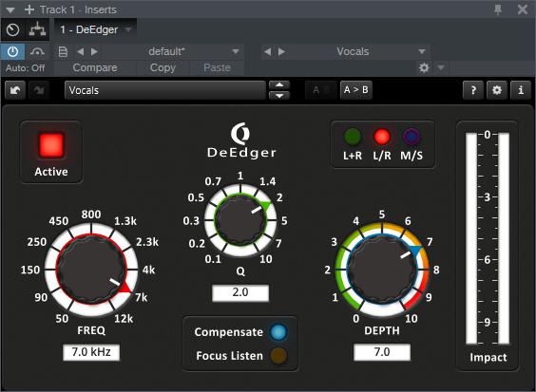
Task: Select M/S channel mode
Action: click(x=412, y=137)
